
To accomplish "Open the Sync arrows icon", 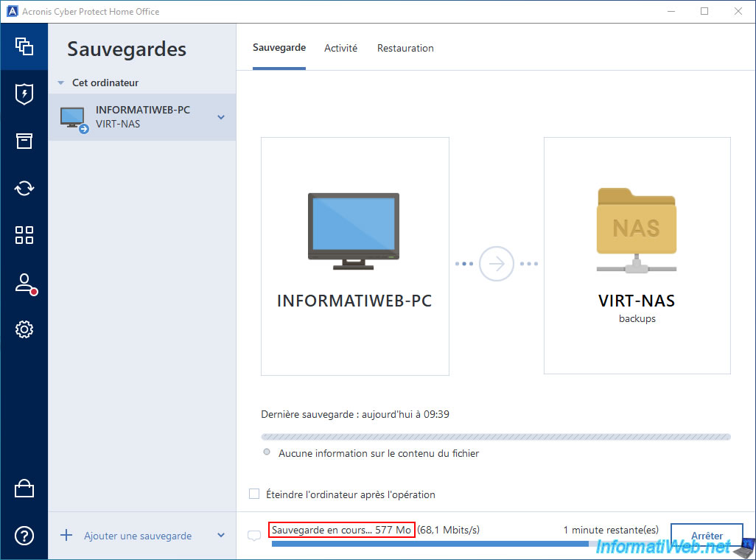I will pos(24,188).
